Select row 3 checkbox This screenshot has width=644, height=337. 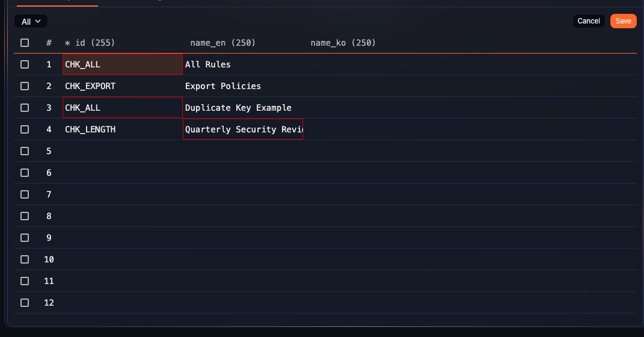coord(25,108)
